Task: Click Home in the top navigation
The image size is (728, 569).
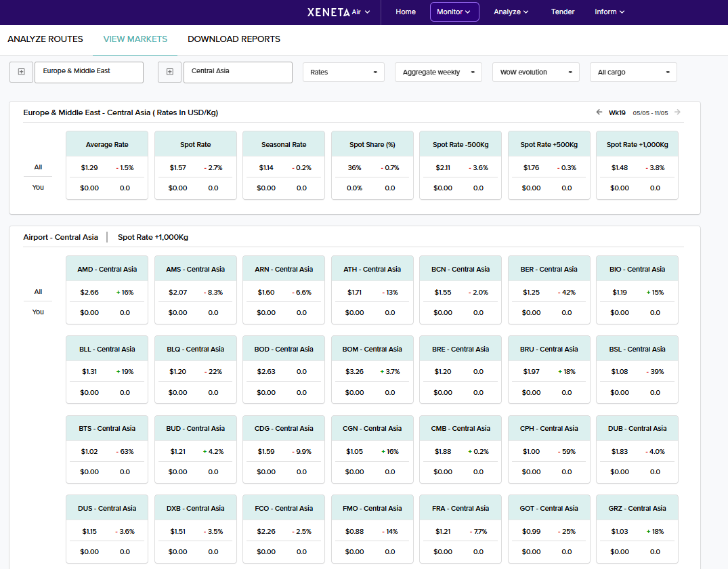Action: click(406, 12)
